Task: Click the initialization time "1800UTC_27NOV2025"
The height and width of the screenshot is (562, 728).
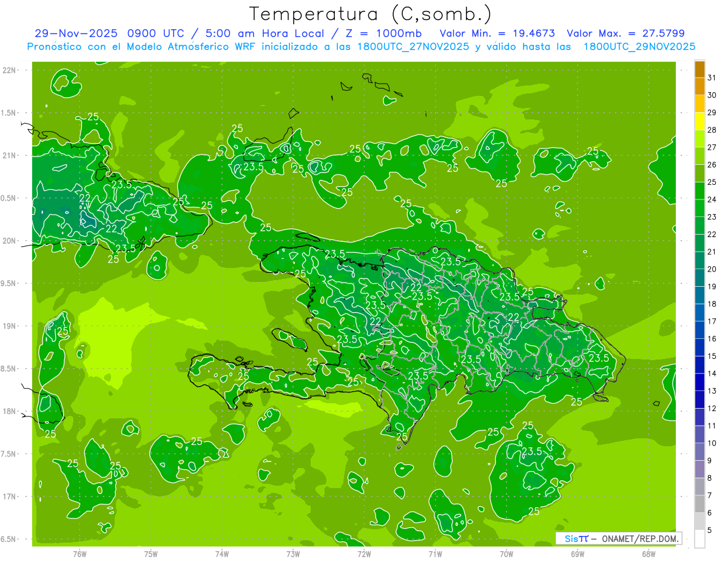Action: coord(408,47)
